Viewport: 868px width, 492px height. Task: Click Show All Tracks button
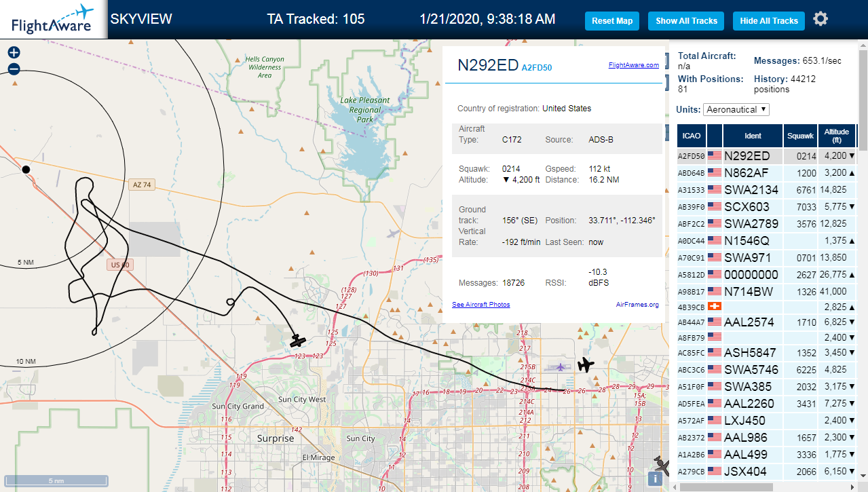686,21
